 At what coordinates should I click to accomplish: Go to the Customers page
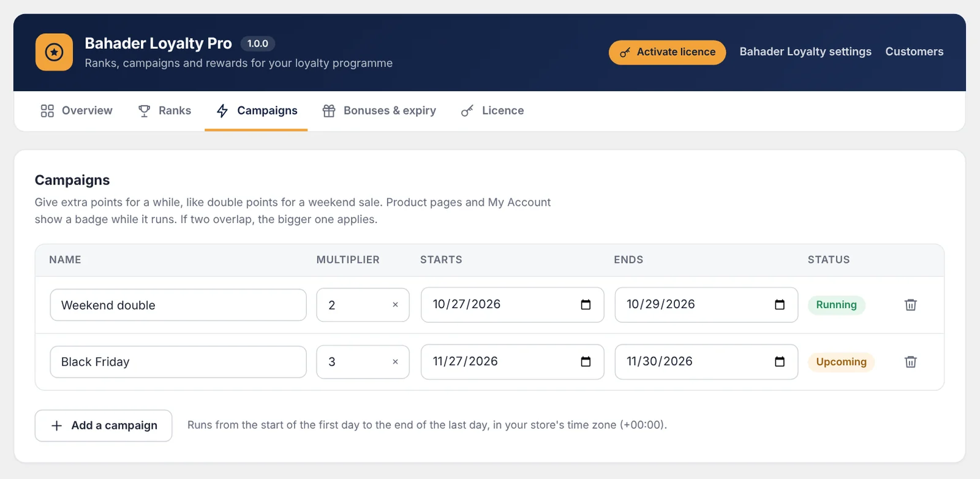(914, 52)
